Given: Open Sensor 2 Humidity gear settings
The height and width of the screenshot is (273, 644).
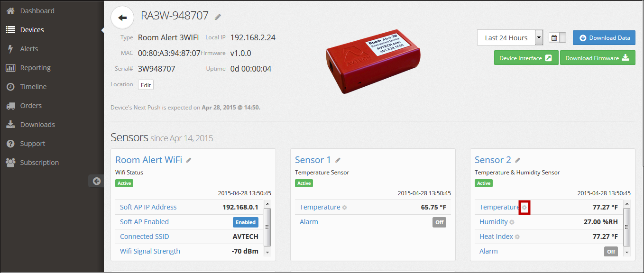Looking at the screenshot, I should pos(512,222).
